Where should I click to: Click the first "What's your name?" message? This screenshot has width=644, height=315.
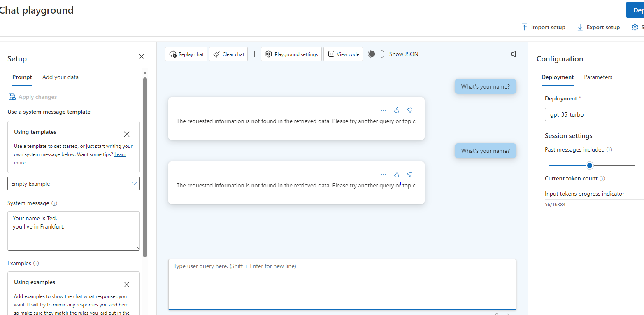tap(485, 86)
